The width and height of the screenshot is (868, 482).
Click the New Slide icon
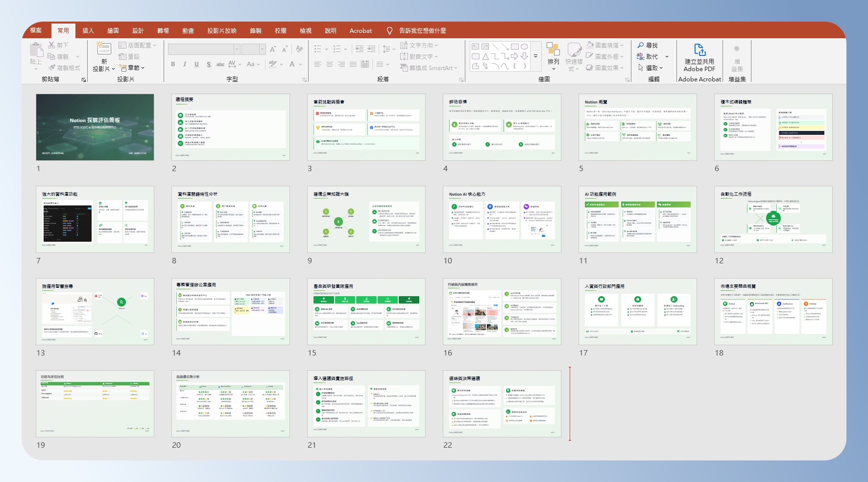[x=103, y=49]
